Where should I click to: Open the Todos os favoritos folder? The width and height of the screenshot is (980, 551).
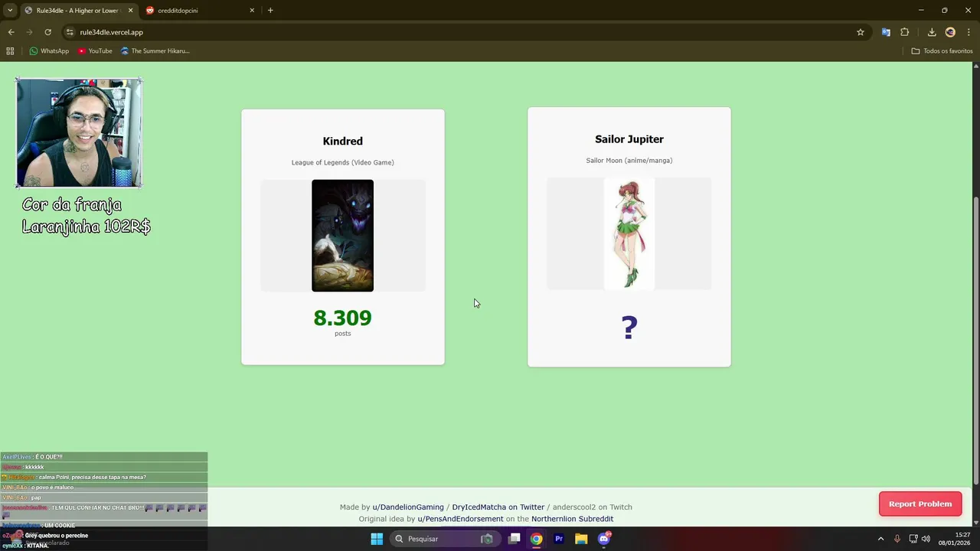(x=942, y=51)
